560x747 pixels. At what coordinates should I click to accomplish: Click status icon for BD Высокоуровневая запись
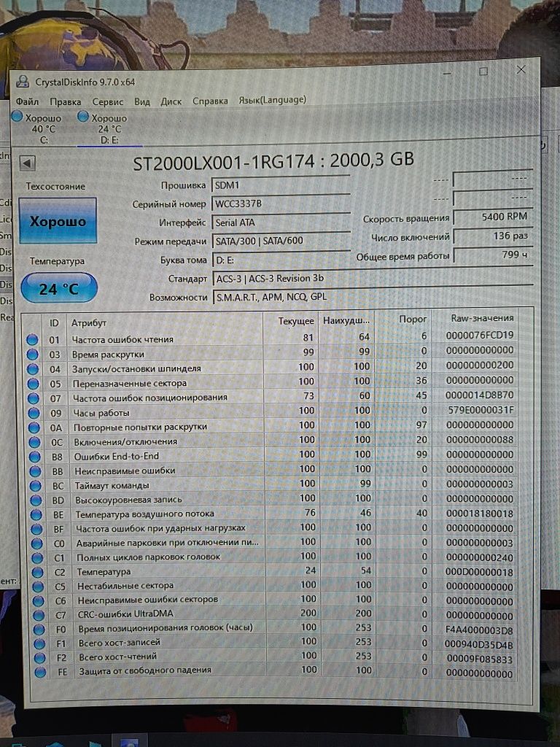[36, 500]
